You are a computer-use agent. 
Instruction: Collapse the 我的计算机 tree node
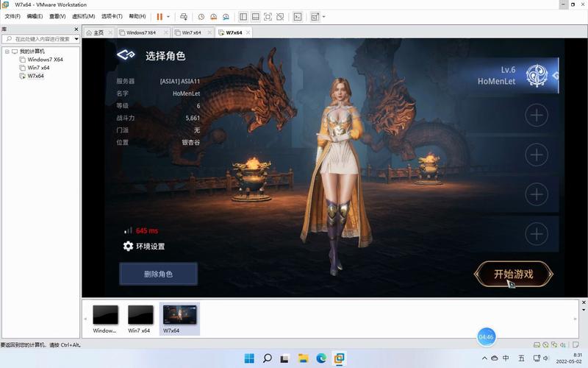7,52
